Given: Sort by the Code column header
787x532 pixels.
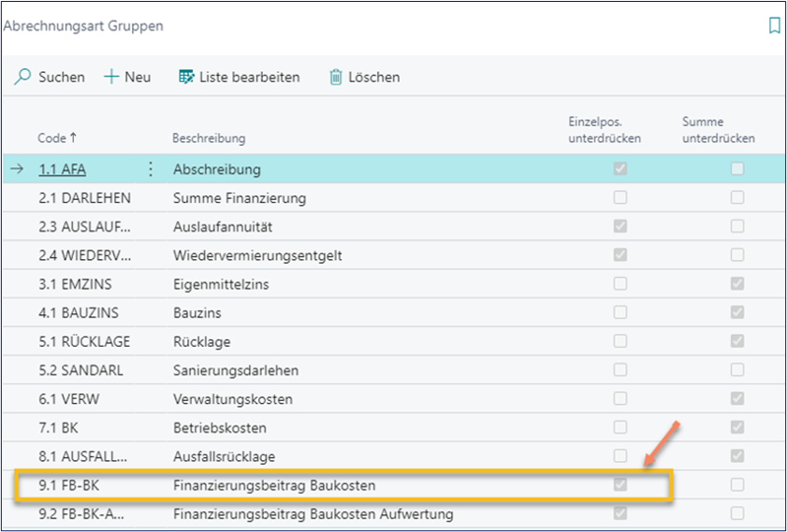Looking at the screenshot, I should click(x=57, y=137).
